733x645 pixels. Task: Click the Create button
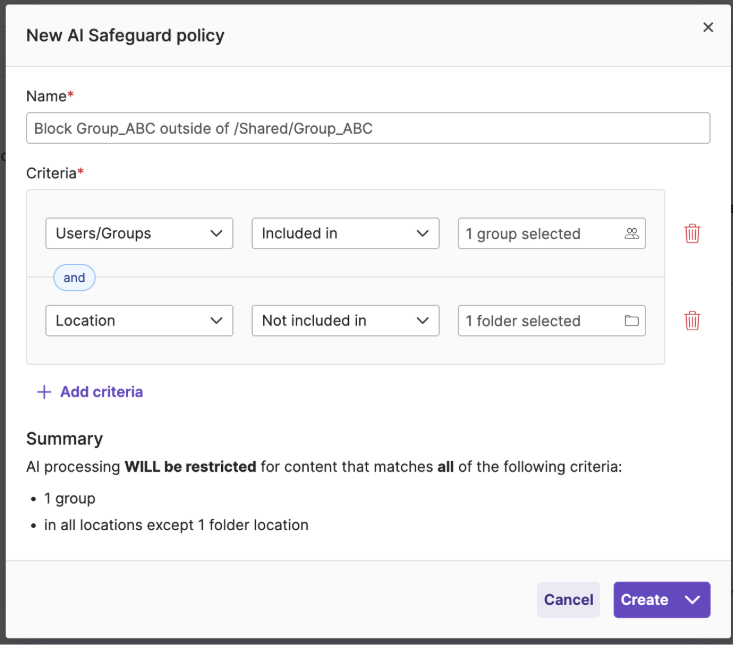[644, 600]
